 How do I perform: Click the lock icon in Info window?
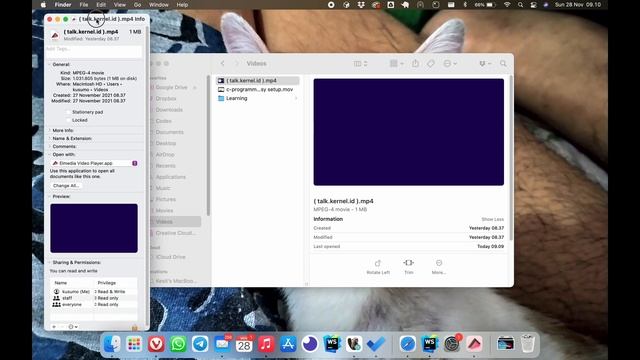135,328
